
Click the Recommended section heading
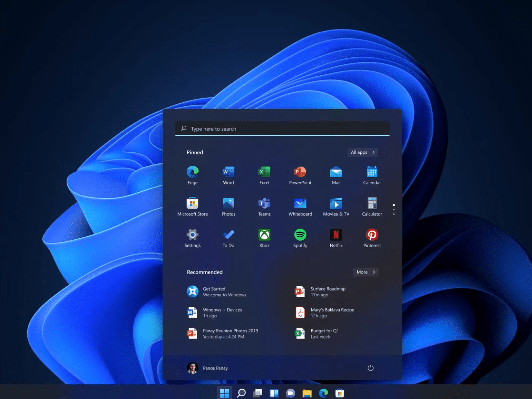point(205,272)
